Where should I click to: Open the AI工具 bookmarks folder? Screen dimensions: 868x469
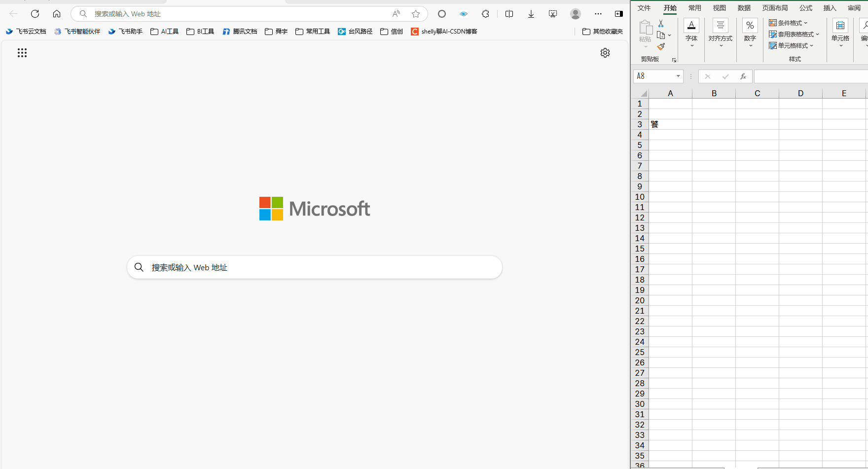(x=165, y=31)
